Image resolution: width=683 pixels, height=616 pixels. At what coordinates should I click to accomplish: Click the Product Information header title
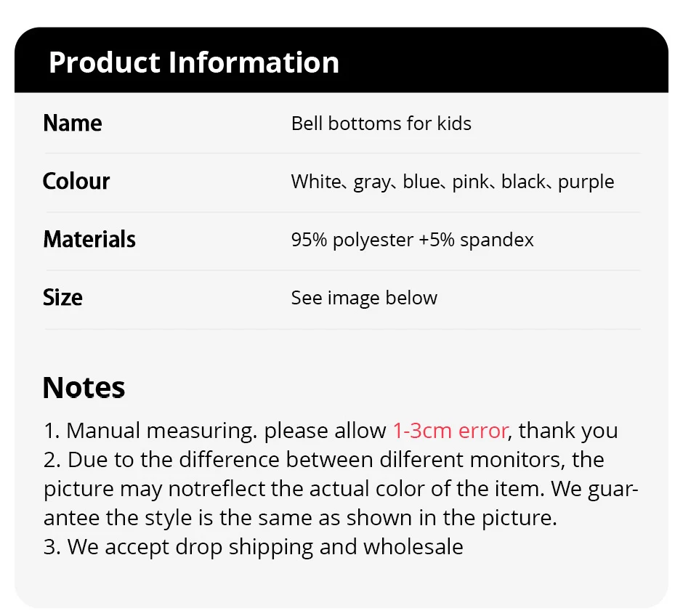click(x=193, y=62)
